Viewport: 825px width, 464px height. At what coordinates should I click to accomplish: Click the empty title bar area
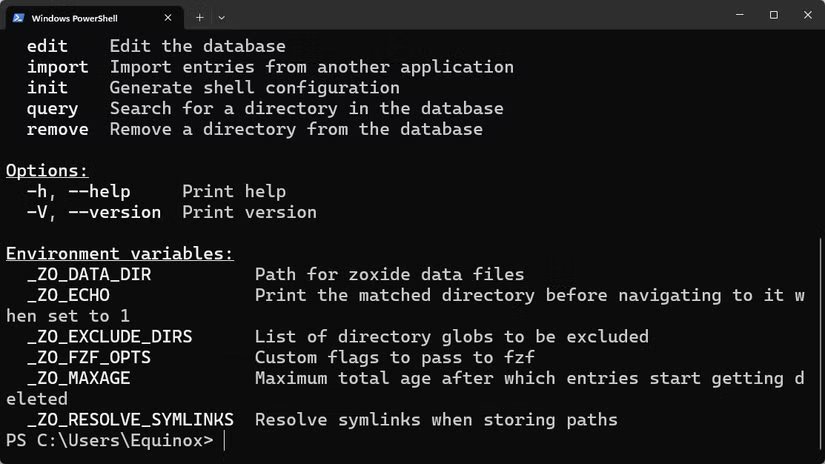pyautogui.click(x=474, y=15)
